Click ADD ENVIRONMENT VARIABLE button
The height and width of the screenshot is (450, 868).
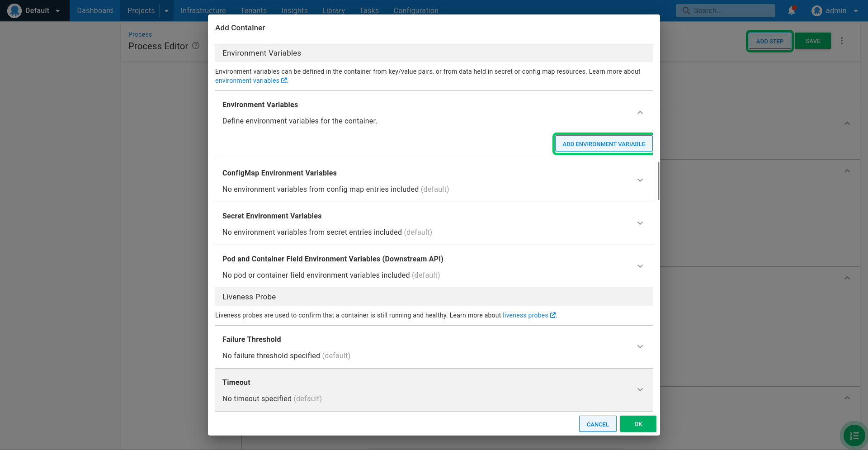pyautogui.click(x=604, y=144)
